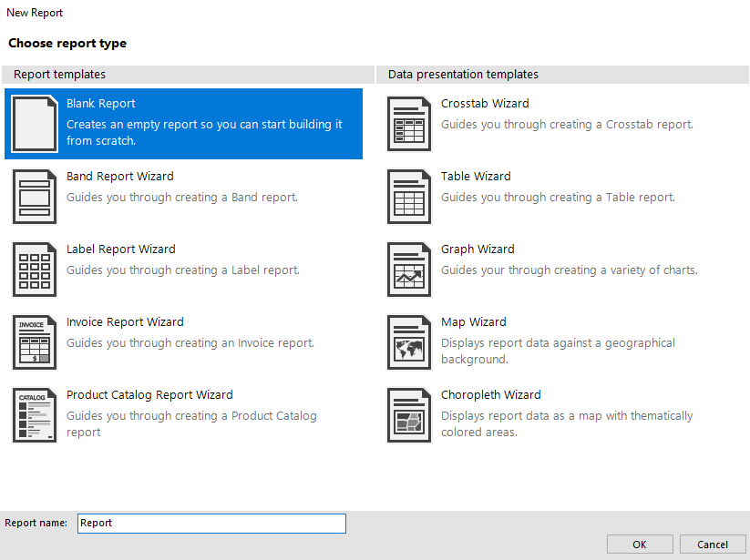Click the Choropleth Wizard map icon
The width and height of the screenshot is (750, 560).
409,414
